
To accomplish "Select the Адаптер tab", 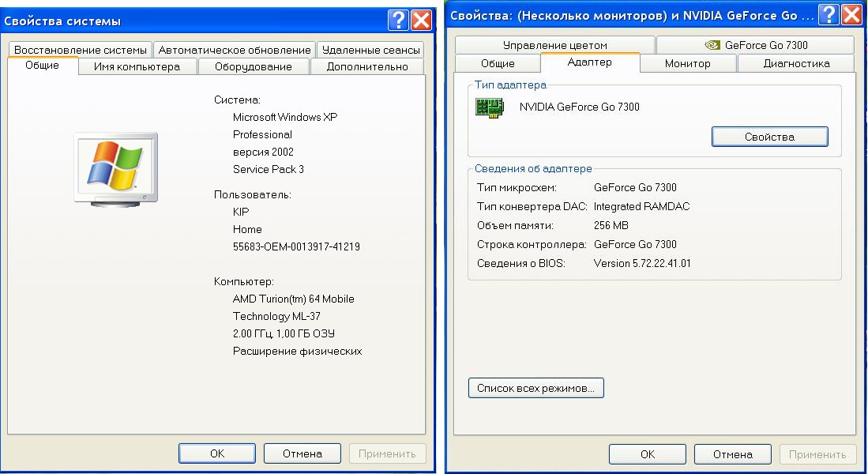I will pos(590,62).
